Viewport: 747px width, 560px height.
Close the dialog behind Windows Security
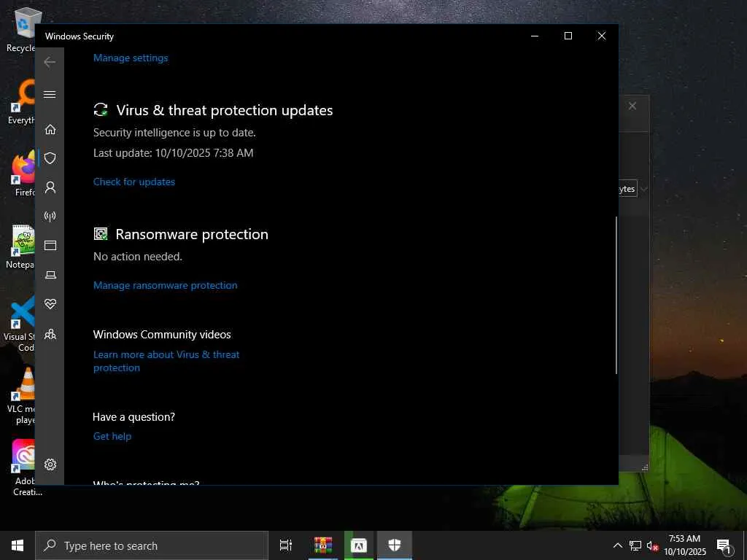pos(632,106)
